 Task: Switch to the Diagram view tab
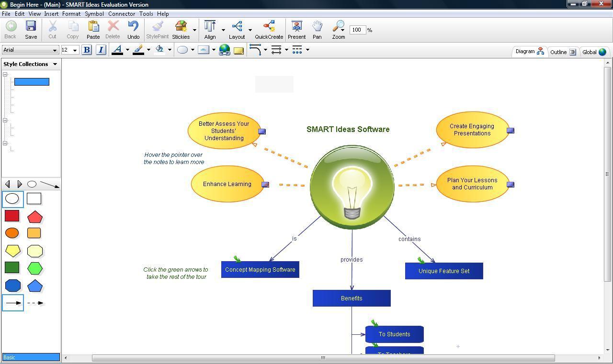coord(530,52)
